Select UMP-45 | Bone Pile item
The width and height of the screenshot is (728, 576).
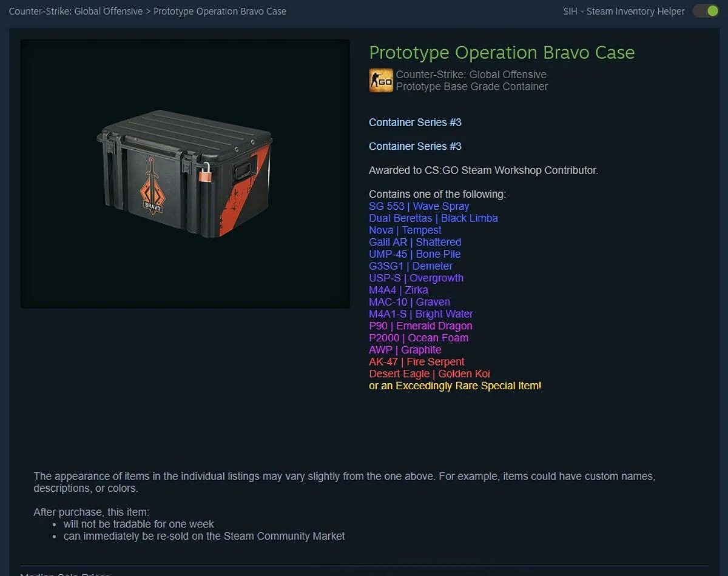(x=414, y=254)
